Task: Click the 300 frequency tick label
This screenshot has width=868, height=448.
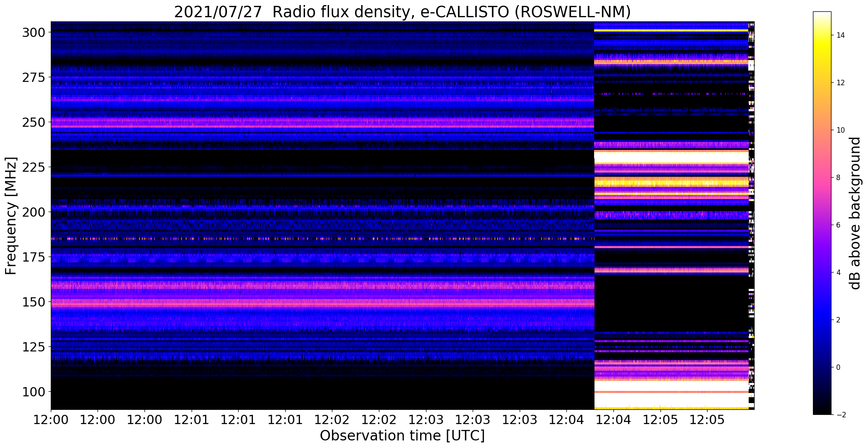Action: [34, 33]
